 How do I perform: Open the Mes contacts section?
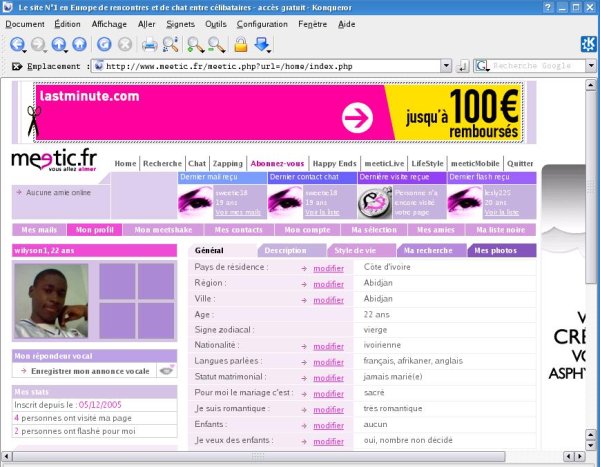coord(238,230)
